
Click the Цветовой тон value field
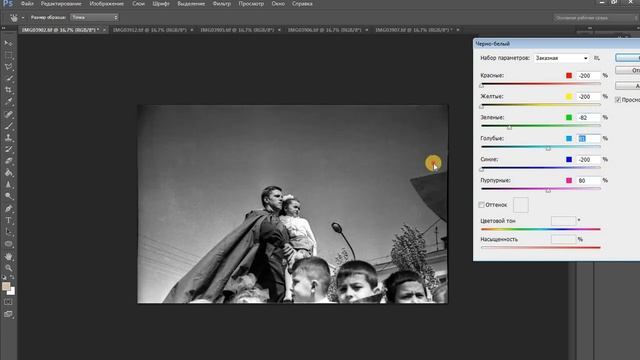(563, 221)
